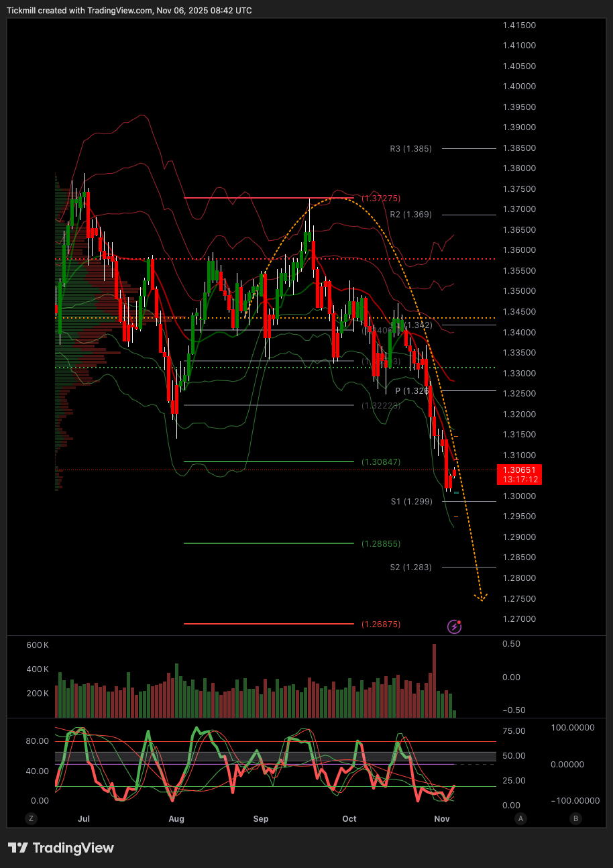Click the R2 (1.369) pivot label

410,215
